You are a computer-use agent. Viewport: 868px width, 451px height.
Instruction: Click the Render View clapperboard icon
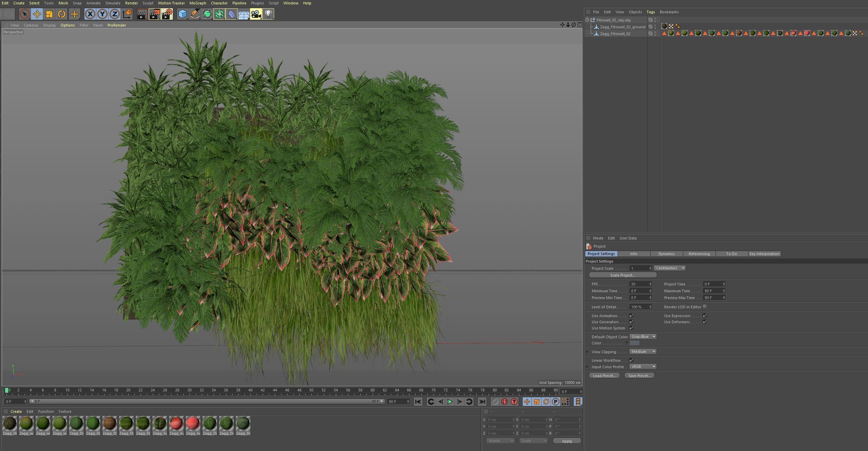142,14
